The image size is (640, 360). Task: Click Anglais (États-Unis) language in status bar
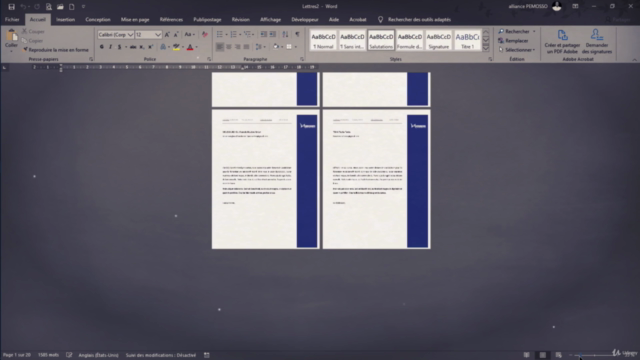click(x=98, y=355)
